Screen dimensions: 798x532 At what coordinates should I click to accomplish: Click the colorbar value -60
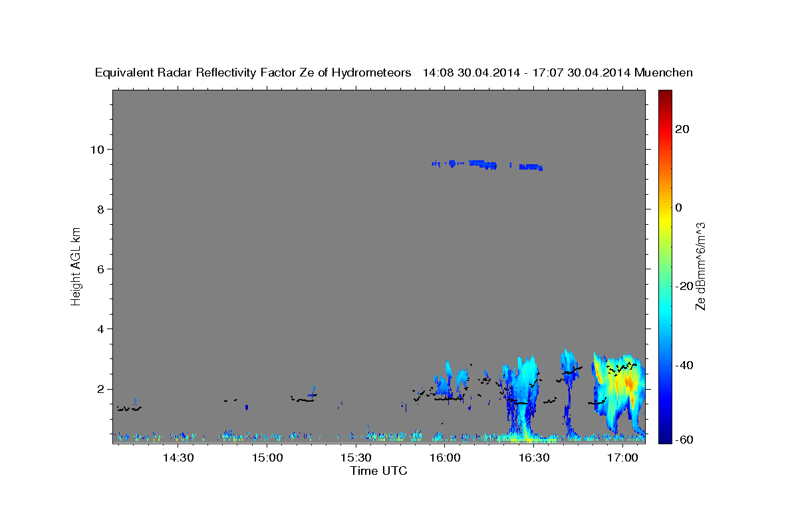(x=684, y=440)
